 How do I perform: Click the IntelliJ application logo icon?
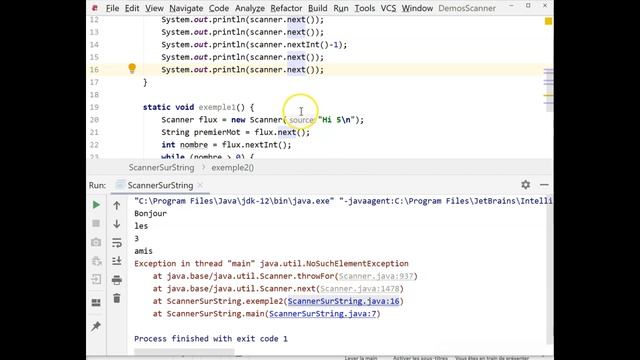[x=95, y=8]
